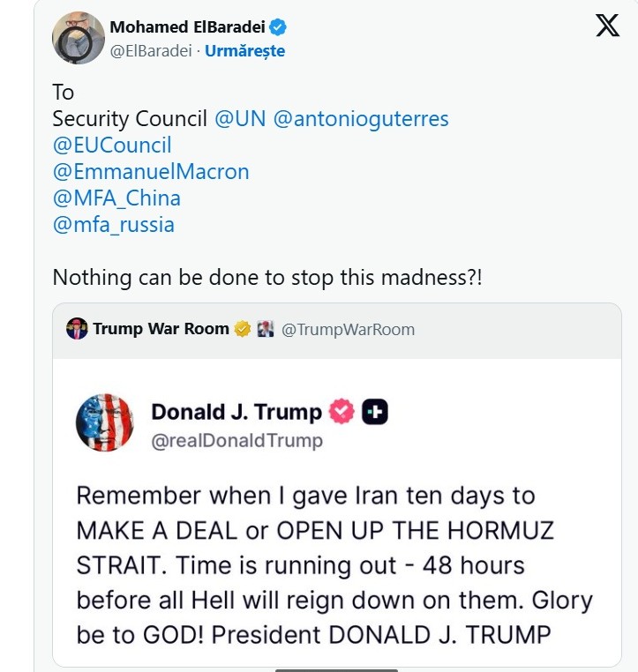Open the quoted Trump post text

334,564
